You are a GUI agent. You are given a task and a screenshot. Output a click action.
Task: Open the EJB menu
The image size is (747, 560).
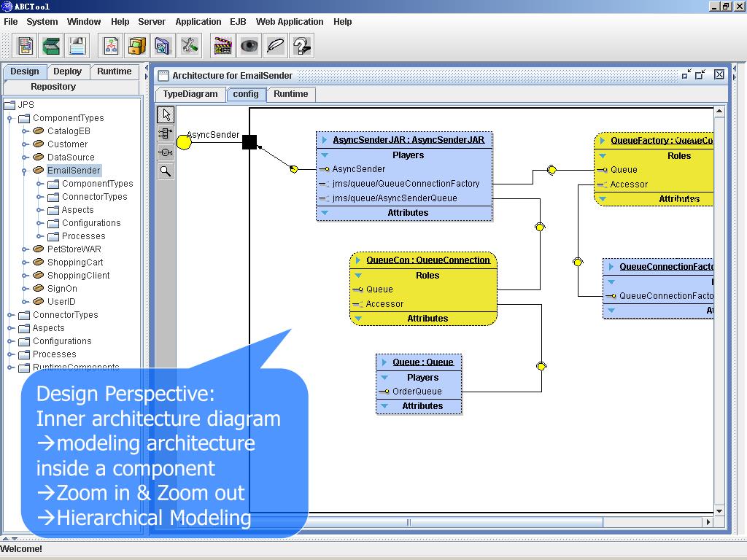[x=238, y=22]
